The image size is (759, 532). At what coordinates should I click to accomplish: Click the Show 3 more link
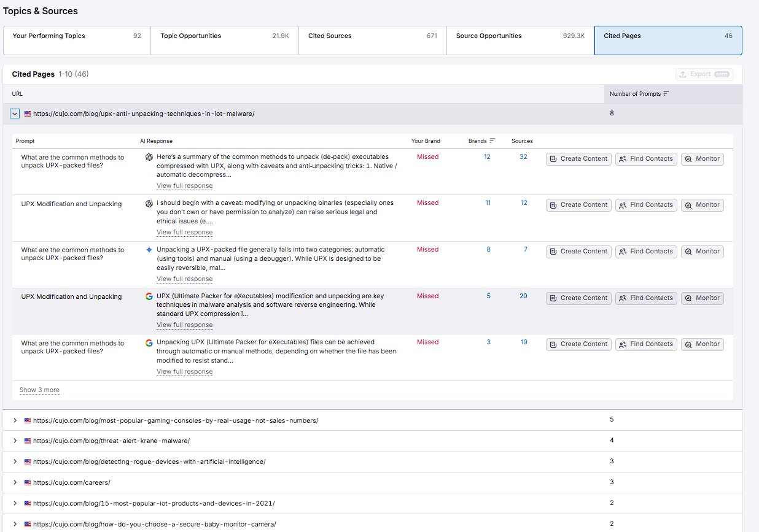(x=39, y=390)
